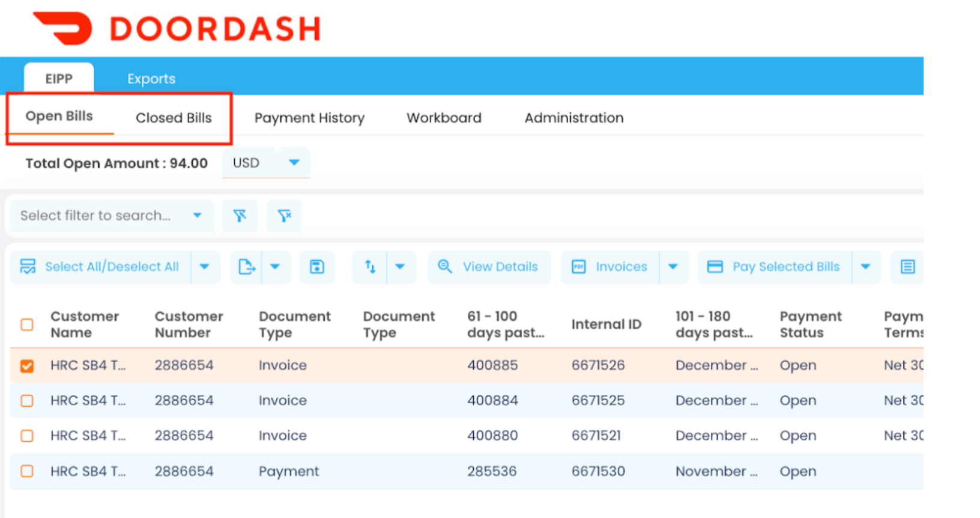Select the Payment row with ID 6671530

click(x=27, y=471)
